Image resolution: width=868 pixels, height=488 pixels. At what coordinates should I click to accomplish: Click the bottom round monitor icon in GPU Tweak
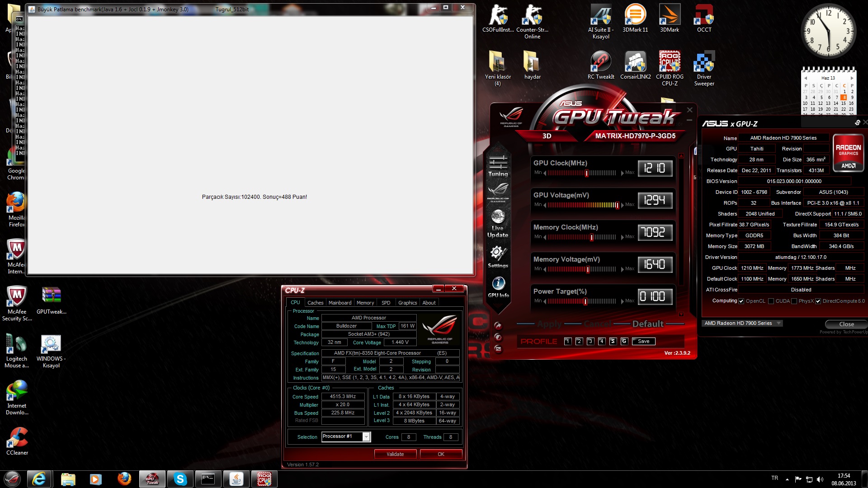(498, 349)
